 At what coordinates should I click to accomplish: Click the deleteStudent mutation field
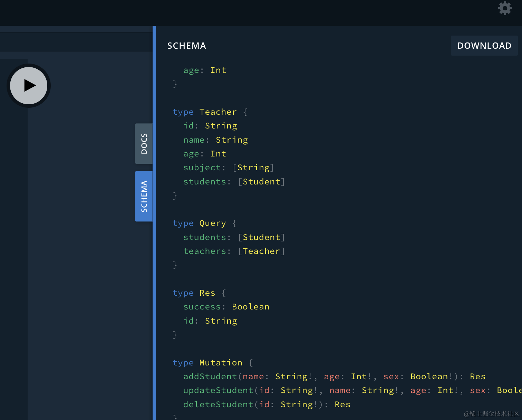tap(218, 404)
